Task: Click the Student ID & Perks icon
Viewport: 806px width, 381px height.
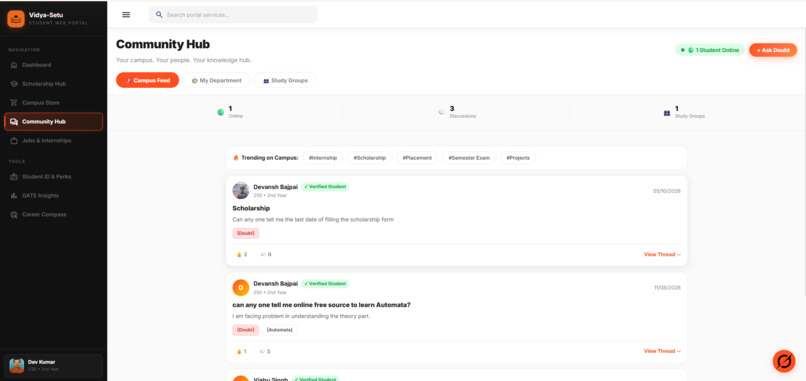Action: 14,177
